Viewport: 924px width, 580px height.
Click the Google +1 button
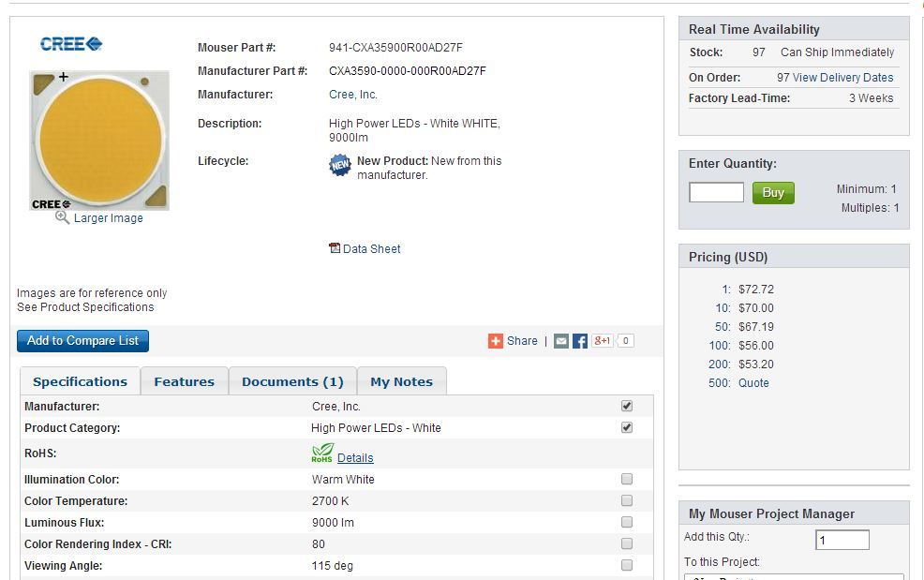[602, 340]
